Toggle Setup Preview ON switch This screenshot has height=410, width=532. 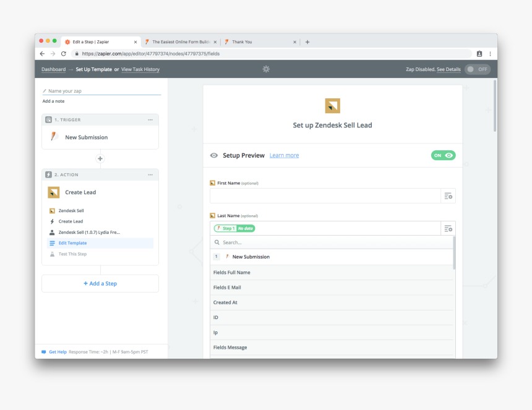click(443, 155)
